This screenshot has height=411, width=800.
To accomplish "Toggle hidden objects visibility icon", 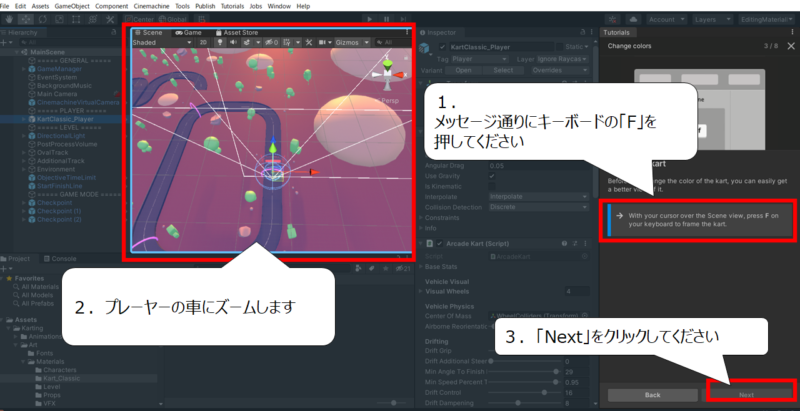I will (x=272, y=42).
